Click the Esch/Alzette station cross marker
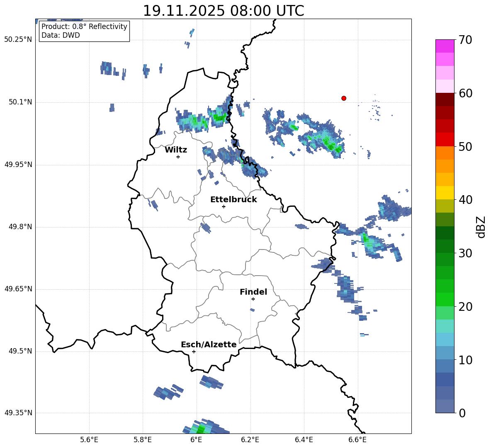The height and width of the screenshot is (448, 491). click(194, 351)
